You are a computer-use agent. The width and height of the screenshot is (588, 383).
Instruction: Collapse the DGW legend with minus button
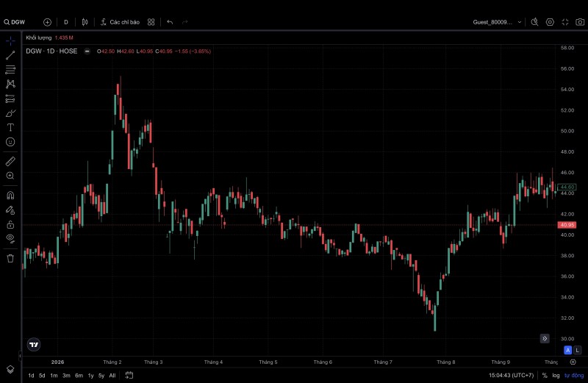(87, 51)
